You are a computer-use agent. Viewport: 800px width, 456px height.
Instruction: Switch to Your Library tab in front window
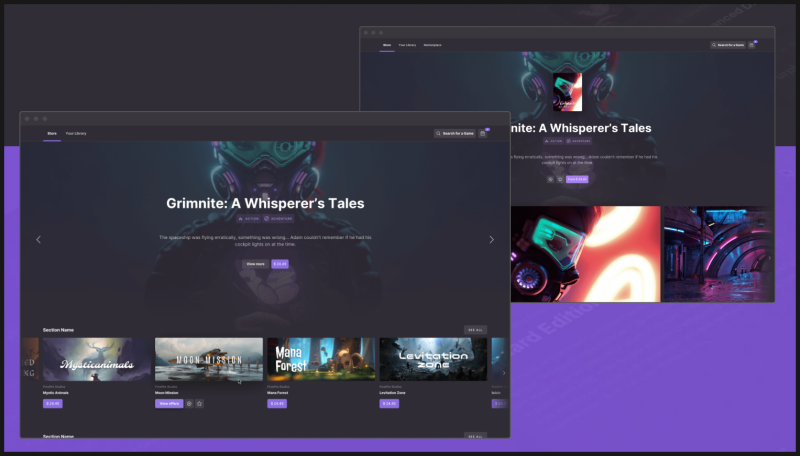pyautogui.click(x=76, y=134)
